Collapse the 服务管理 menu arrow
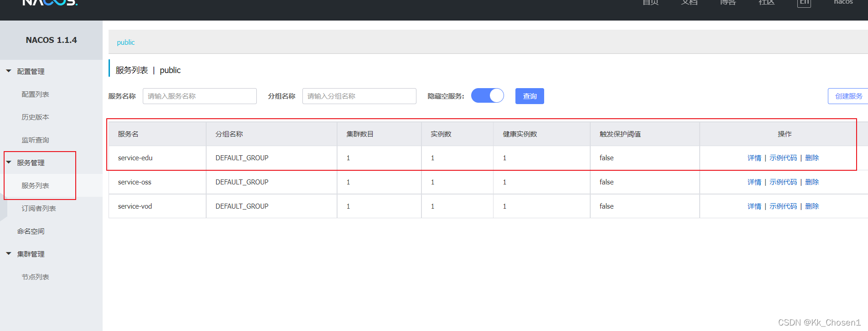This screenshot has width=868, height=331. click(x=9, y=163)
